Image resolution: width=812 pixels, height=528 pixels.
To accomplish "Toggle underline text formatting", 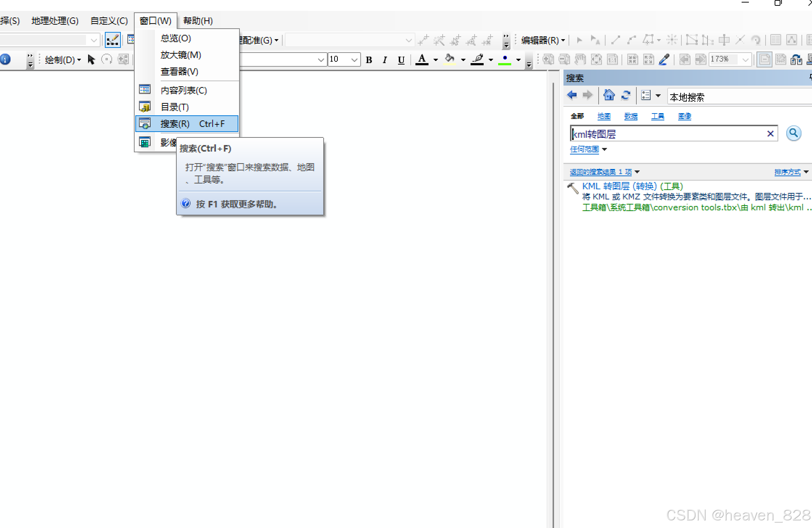I will [401, 60].
